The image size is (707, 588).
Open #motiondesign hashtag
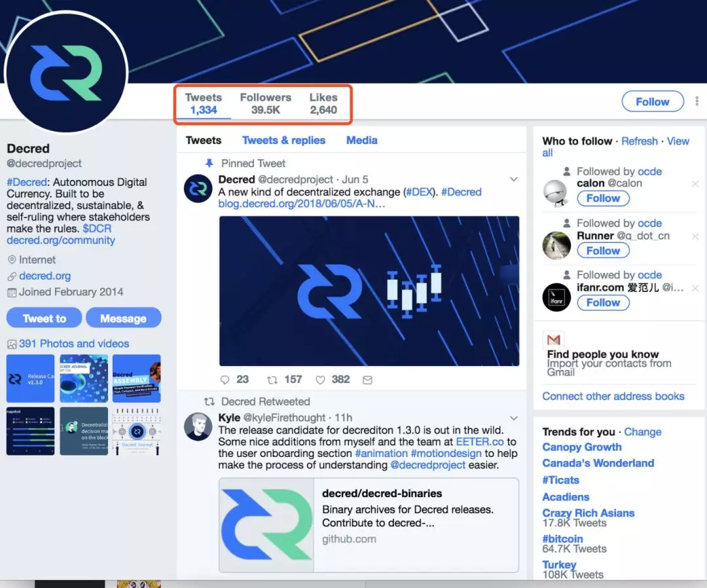[x=446, y=454]
